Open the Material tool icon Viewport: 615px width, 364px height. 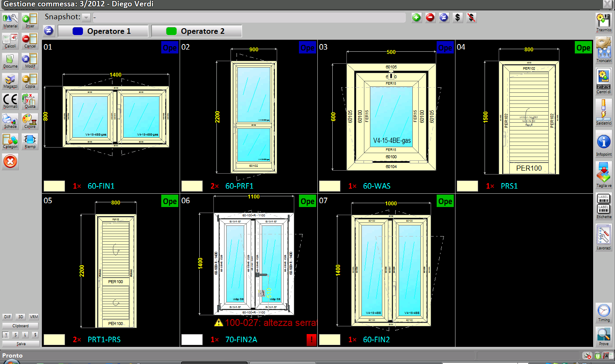[x=10, y=21]
